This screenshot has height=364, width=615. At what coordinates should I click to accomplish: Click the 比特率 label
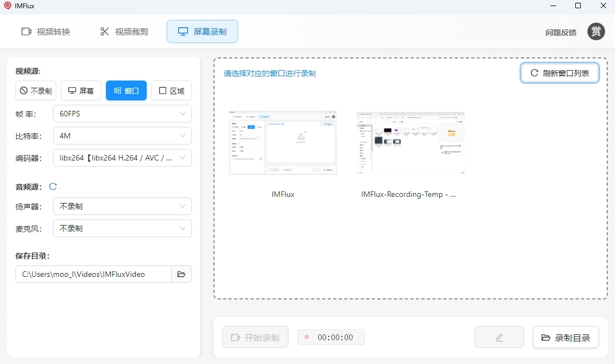tap(29, 136)
